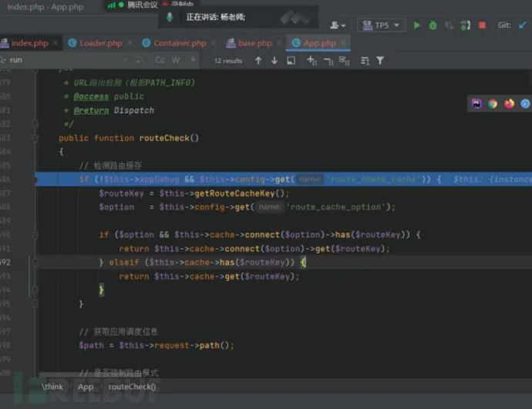Image resolution: width=532 pixels, height=409 pixels.
Task: Click the fold marker beside the outer closing brace
Action: [35, 304]
